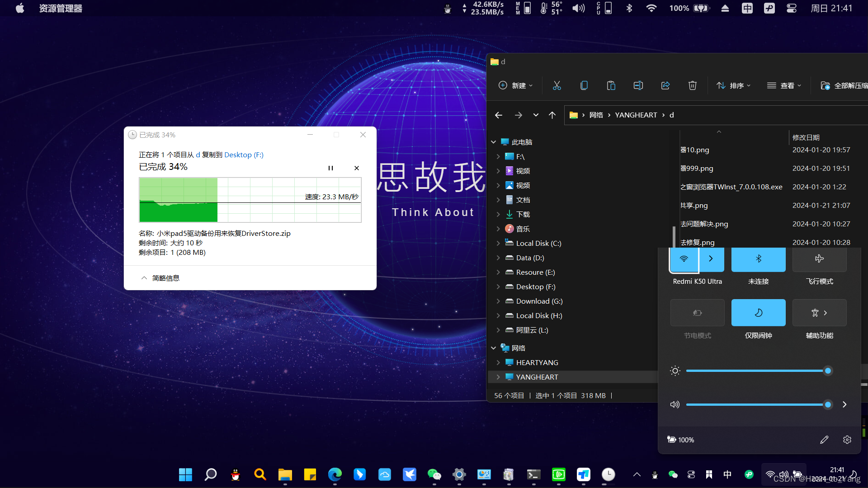Open volume output device arrow
Screen dimensions: 868x488
pyautogui.click(x=844, y=404)
